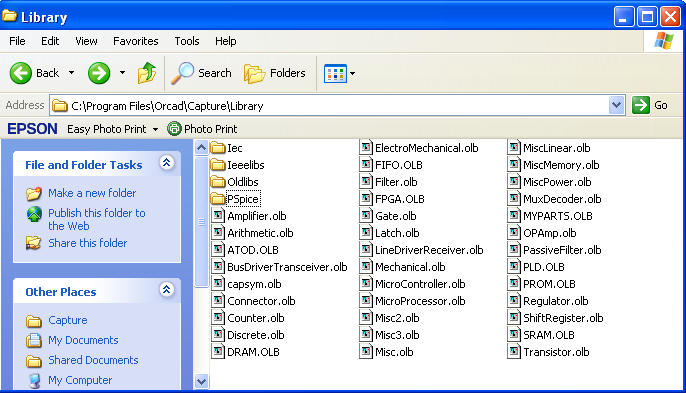Open the Forward history dropdown arrow

click(122, 73)
